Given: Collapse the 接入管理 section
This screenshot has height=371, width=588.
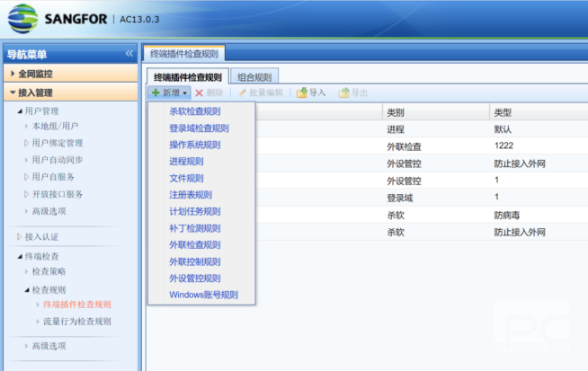Looking at the screenshot, I should pos(70,93).
